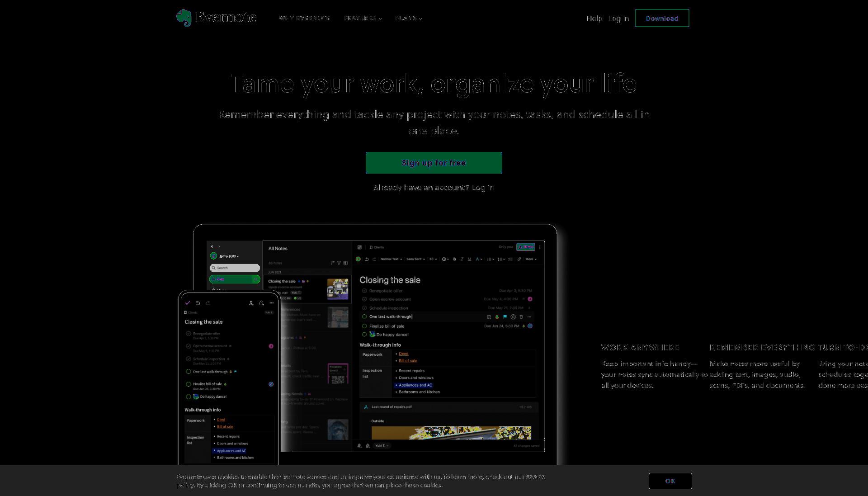Click the layout view icon in All Notes
868x496 pixels.
(345, 263)
